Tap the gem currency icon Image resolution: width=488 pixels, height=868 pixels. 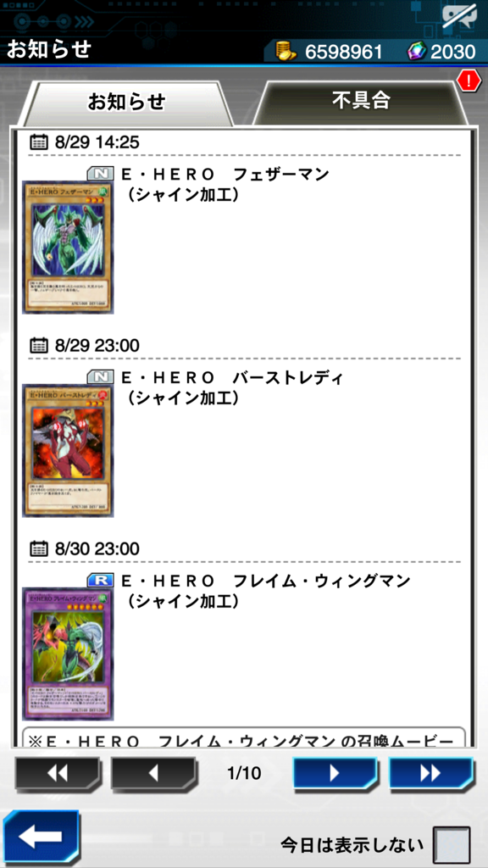coord(417,52)
